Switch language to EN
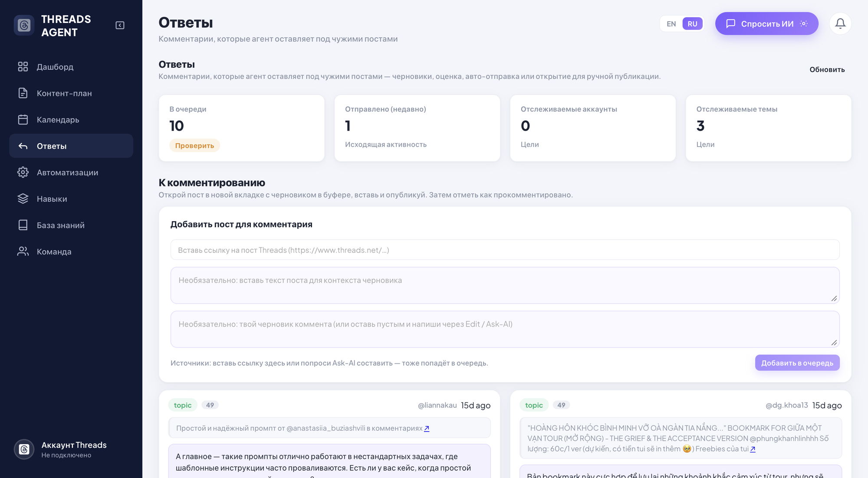Viewport: 868px width, 478px height. 671,24
